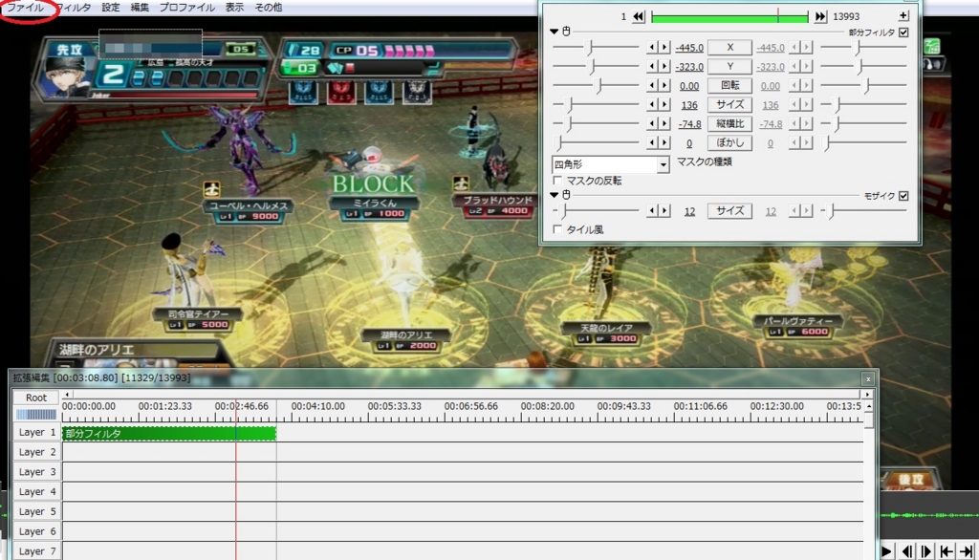Toggle Layer 3 visibility button
The width and height of the screenshot is (979, 560).
(36, 472)
